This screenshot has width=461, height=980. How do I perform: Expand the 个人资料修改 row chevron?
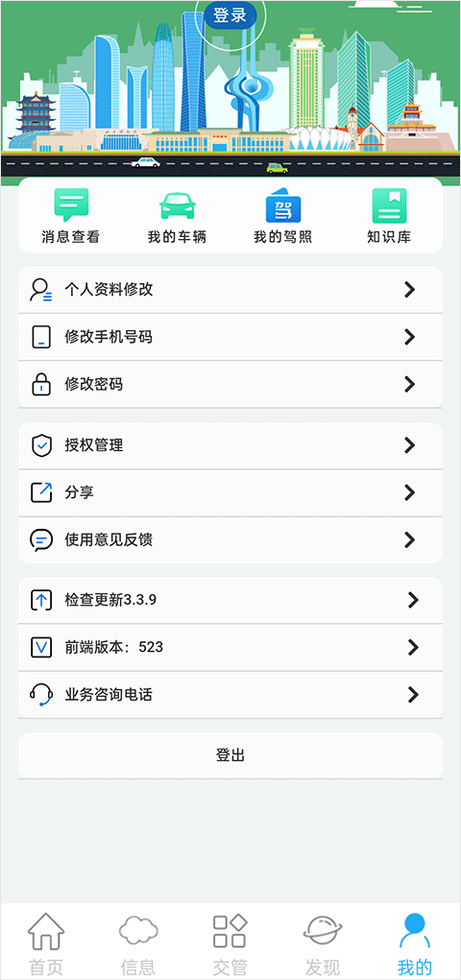(410, 289)
